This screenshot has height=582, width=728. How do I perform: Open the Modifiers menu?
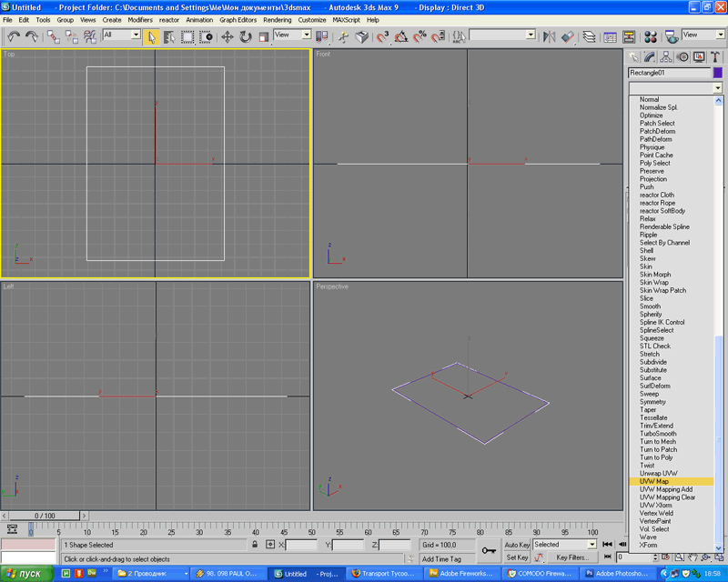coord(140,20)
